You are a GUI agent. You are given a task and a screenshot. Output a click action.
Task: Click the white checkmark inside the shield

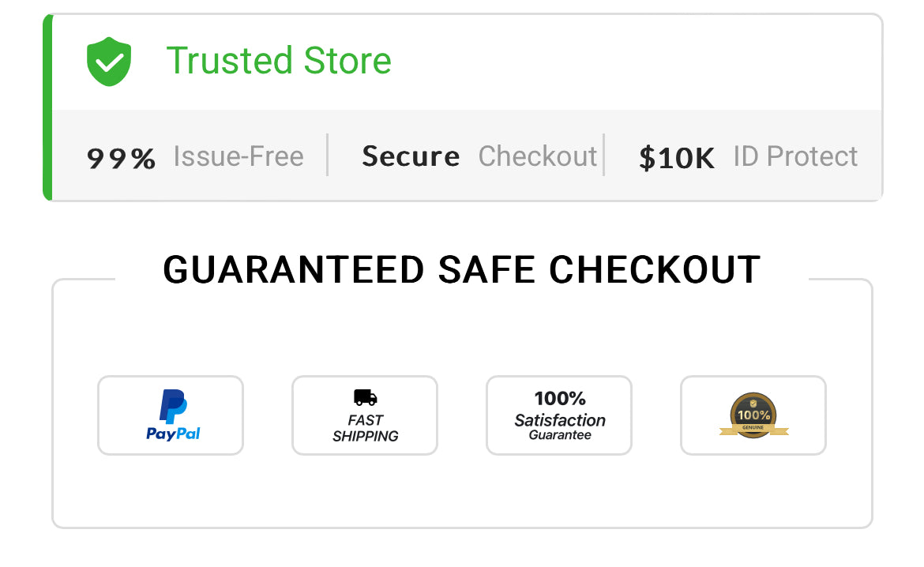(110, 62)
